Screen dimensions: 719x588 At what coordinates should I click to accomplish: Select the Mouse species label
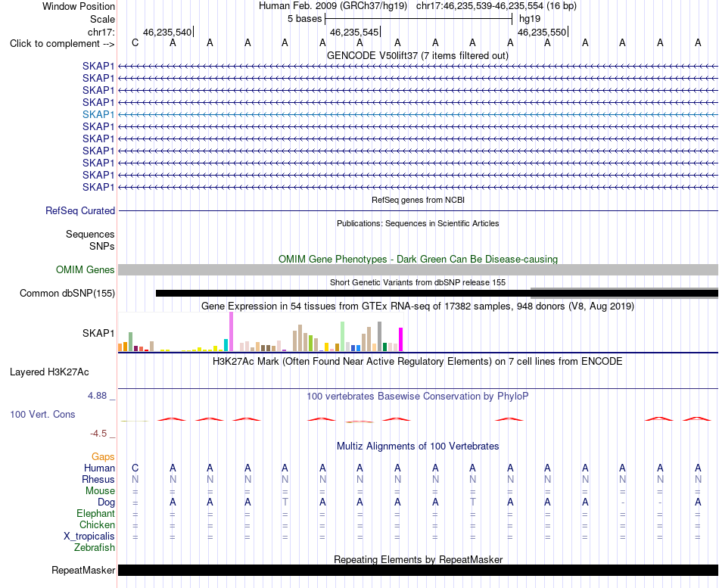click(x=100, y=491)
